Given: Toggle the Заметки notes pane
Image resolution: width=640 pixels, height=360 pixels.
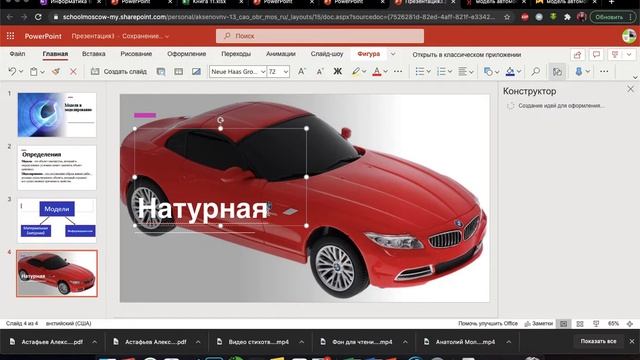Looking at the screenshot, I should pyautogui.click(x=539, y=324).
